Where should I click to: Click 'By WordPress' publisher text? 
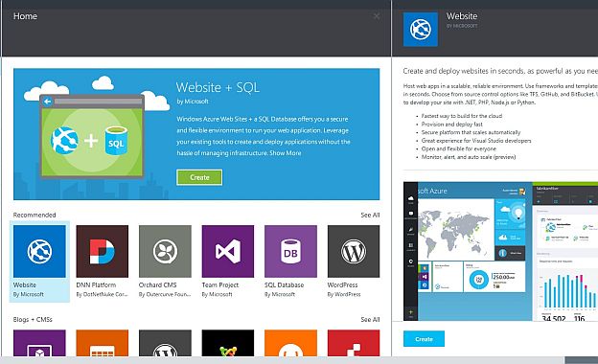coord(344,294)
